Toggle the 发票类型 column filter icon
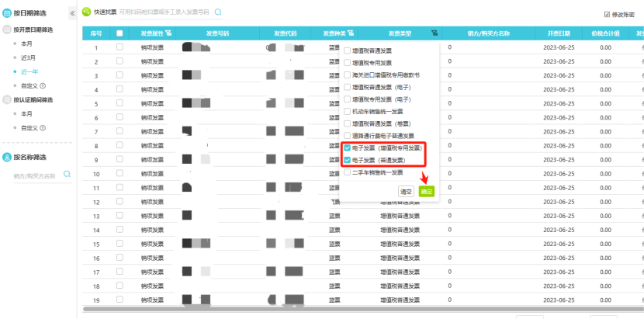Image resolution: width=644 pixels, height=319 pixels. [435, 33]
